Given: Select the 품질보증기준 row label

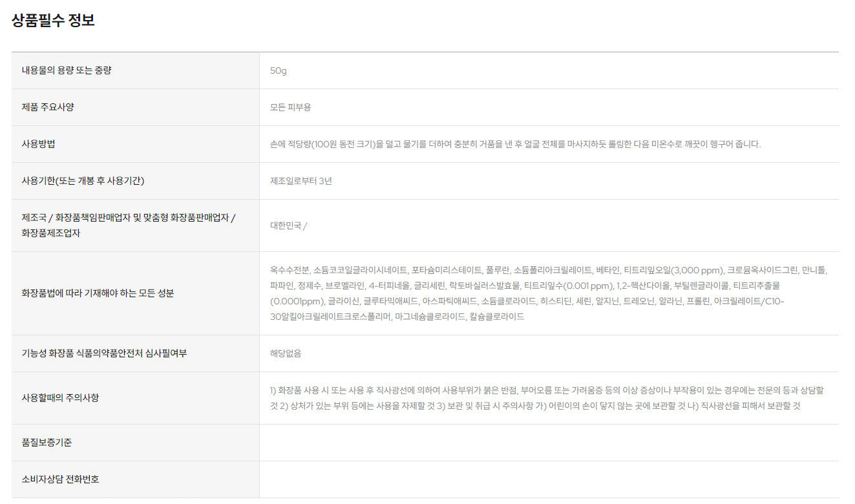Looking at the screenshot, I should (47, 443).
